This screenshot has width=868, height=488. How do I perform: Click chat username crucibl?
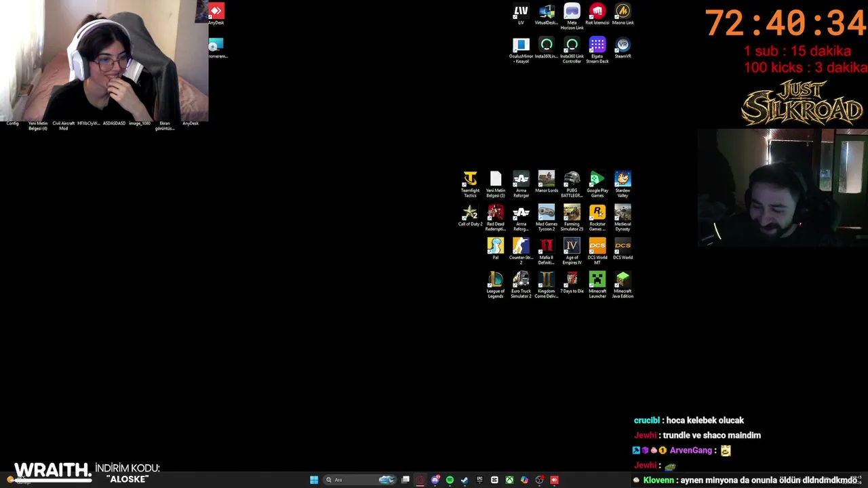click(x=647, y=421)
